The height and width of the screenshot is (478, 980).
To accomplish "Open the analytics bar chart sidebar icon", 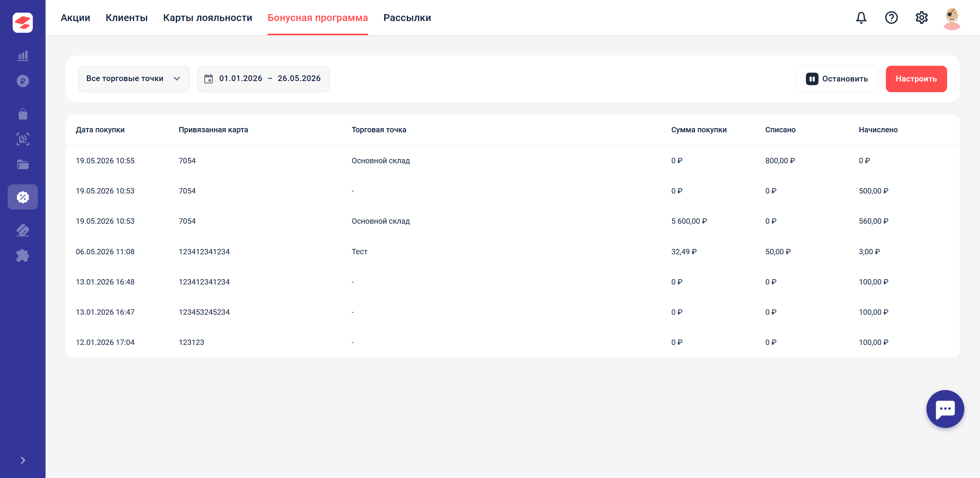I will 23,55.
